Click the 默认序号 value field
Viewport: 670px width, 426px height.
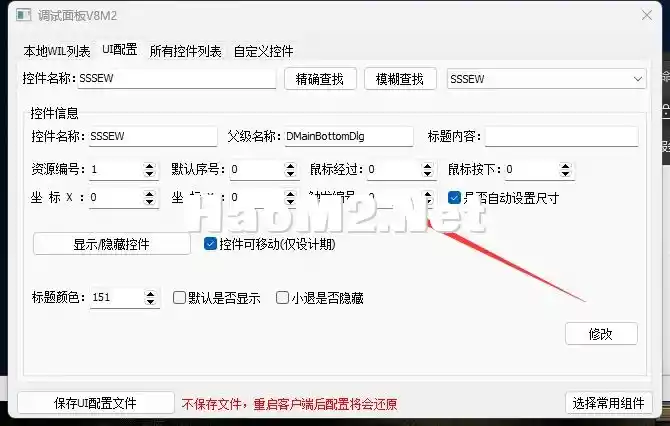coord(256,170)
